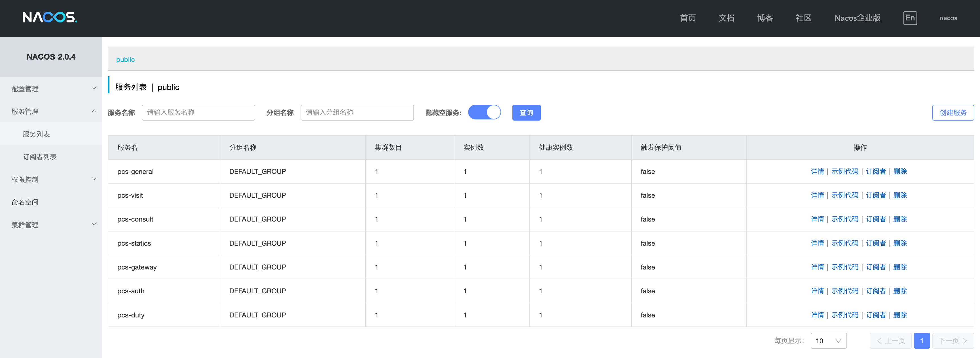Select 命名空间 in the sidebar
980x358 pixels.
click(x=25, y=202)
